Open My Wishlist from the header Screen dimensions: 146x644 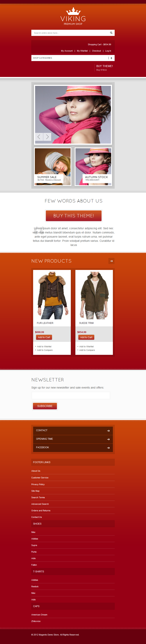[x=82, y=51]
